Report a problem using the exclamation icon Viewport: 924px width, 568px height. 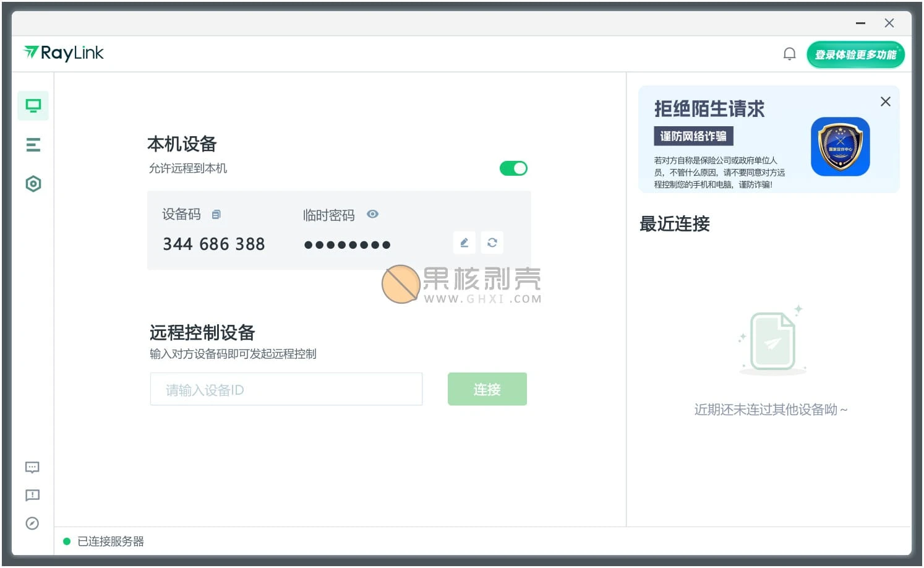[32, 495]
